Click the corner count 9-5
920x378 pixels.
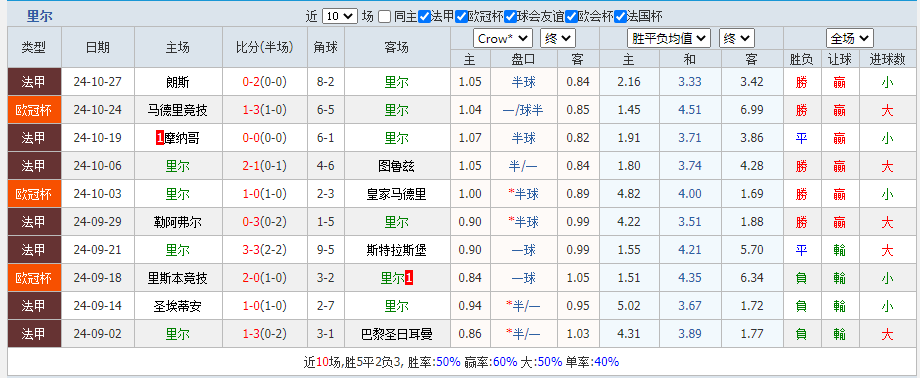326,251
